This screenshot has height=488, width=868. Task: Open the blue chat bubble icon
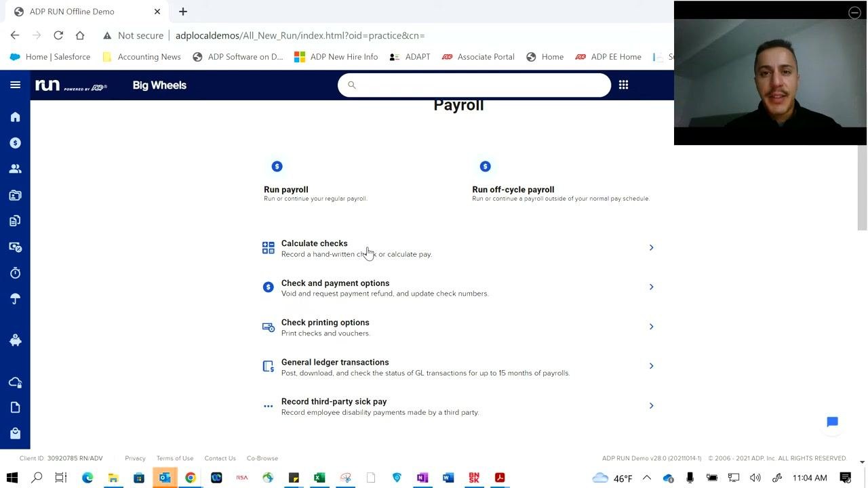pyautogui.click(x=832, y=422)
